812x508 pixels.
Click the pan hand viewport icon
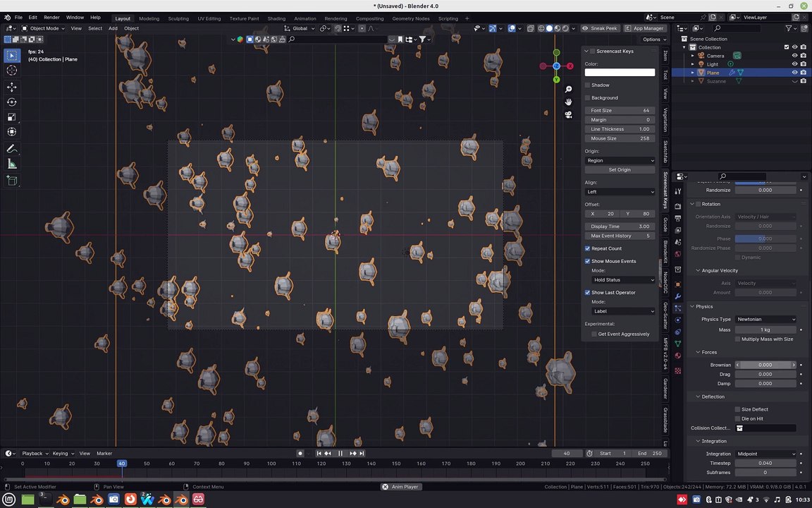[x=569, y=102]
